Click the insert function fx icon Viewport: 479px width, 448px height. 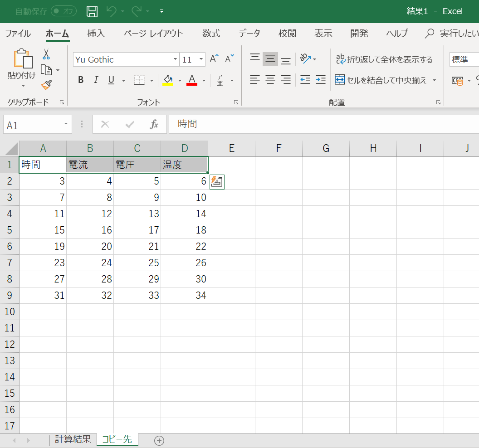pyautogui.click(x=154, y=124)
